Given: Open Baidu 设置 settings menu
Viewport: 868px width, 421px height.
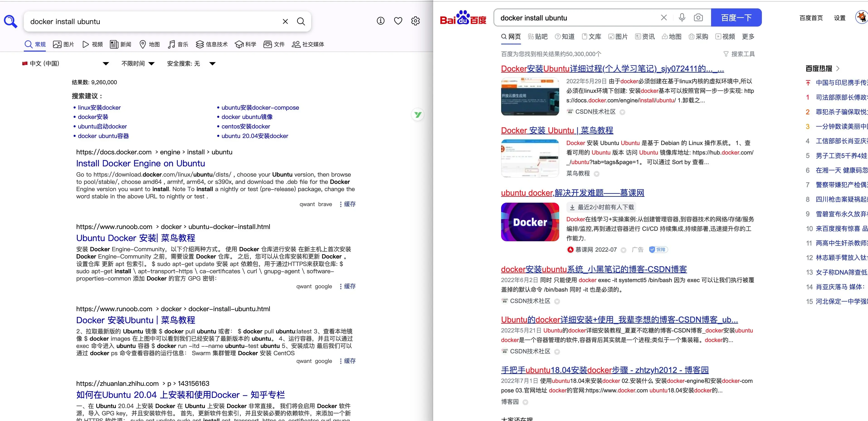Looking at the screenshot, I should pos(839,18).
